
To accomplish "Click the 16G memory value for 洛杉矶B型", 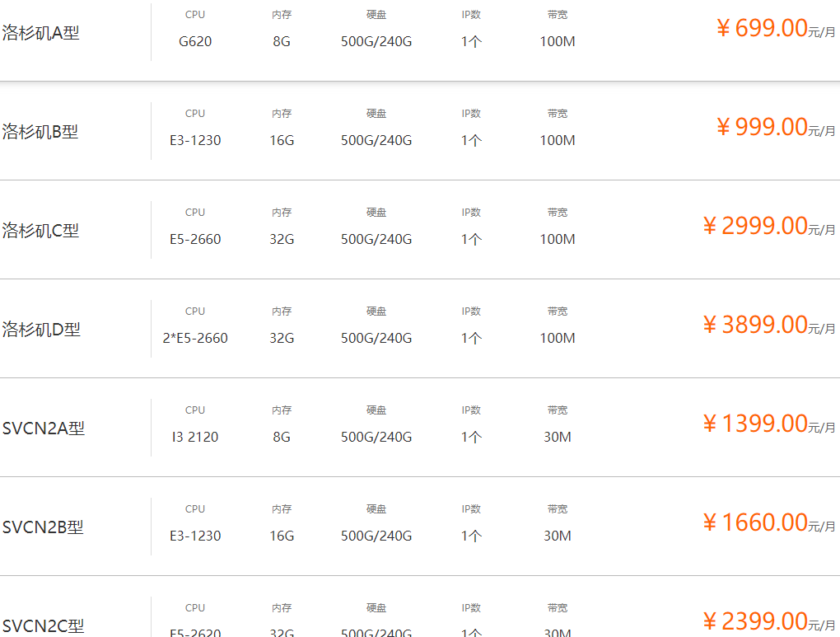I will (282, 140).
